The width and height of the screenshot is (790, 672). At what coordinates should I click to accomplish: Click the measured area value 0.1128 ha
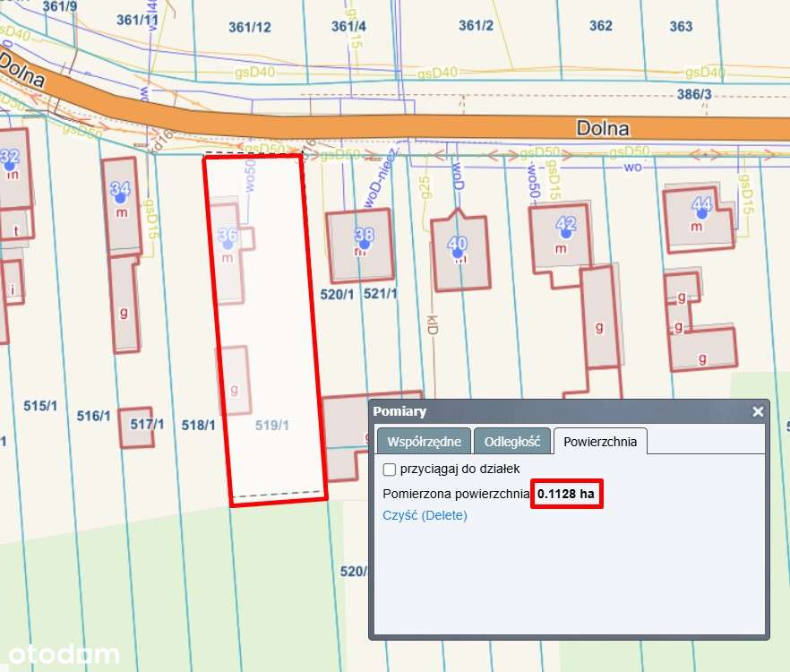[566, 494]
